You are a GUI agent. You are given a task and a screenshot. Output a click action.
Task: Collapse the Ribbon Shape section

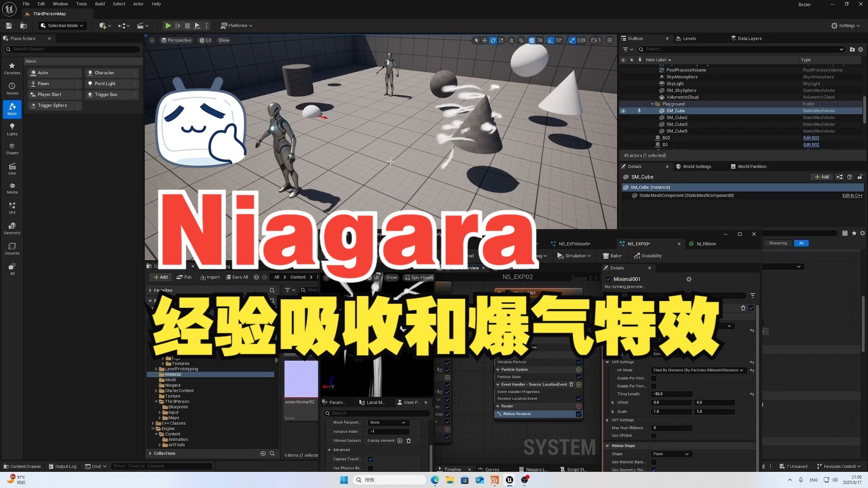(x=608, y=446)
